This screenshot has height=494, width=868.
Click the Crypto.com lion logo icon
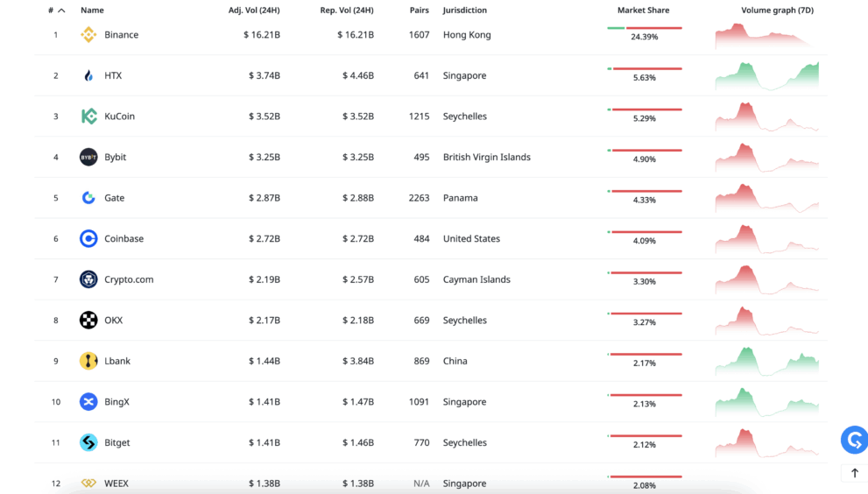point(88,279)
